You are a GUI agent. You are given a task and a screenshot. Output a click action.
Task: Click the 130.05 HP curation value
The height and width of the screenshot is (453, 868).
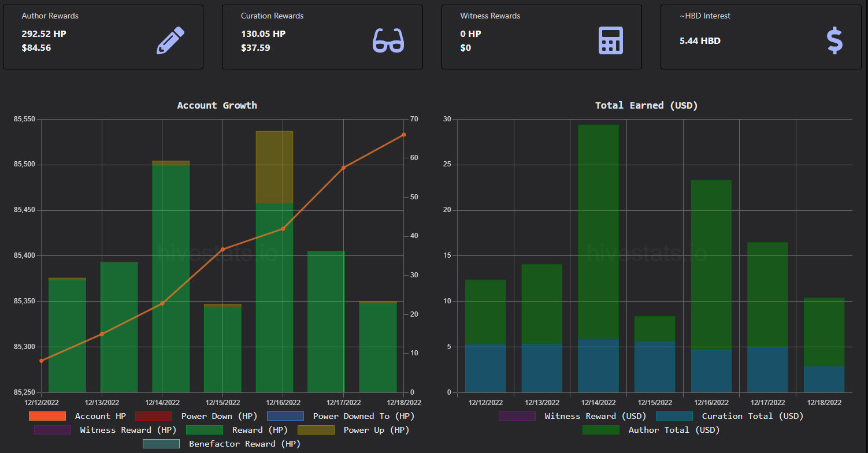[263, 34]
